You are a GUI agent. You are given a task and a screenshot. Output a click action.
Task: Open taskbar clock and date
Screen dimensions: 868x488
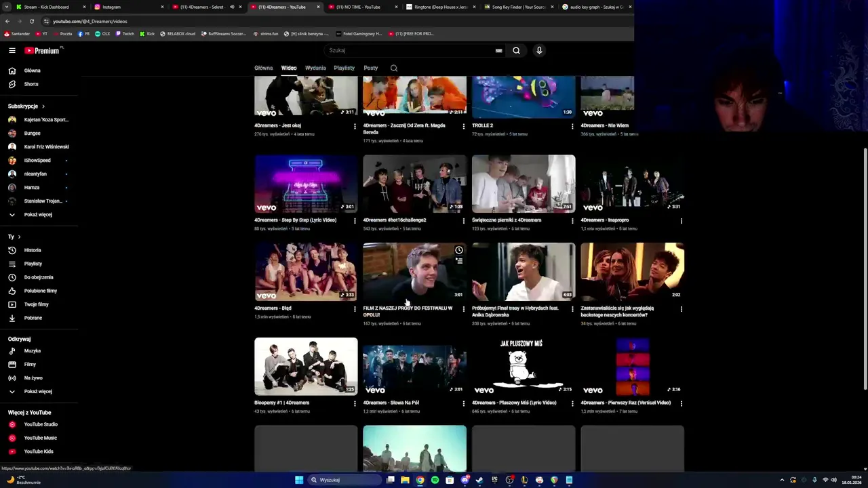(x=852, y=480)
